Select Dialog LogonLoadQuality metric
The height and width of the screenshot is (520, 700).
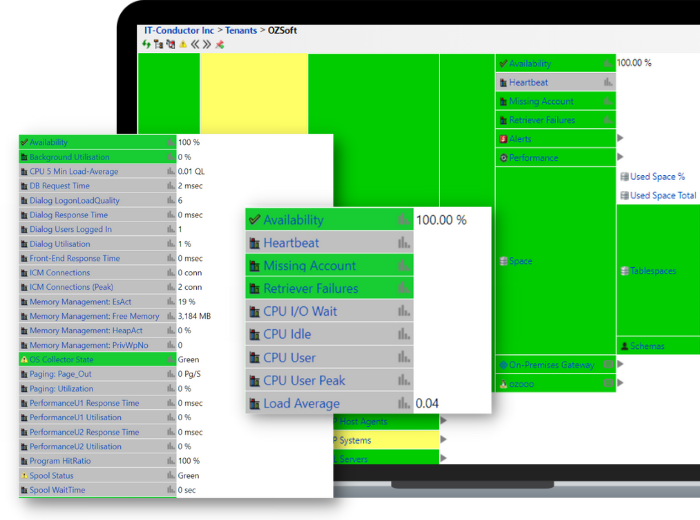(97, 200)
